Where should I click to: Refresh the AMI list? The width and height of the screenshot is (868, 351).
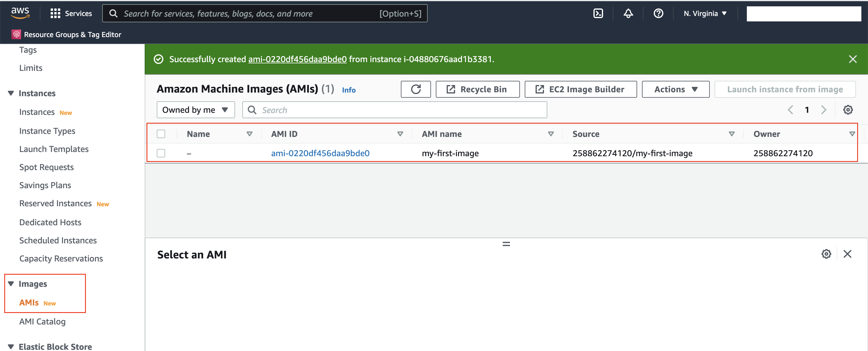point(416,89)
